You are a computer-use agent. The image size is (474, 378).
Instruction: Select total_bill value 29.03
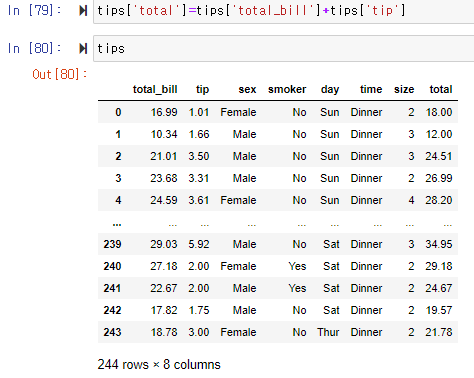point(164,244)
